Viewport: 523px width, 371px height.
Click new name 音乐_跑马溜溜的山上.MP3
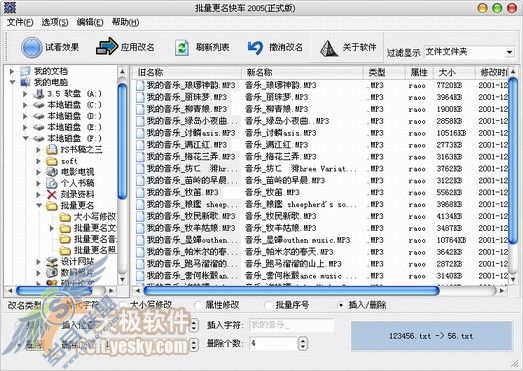293,264
